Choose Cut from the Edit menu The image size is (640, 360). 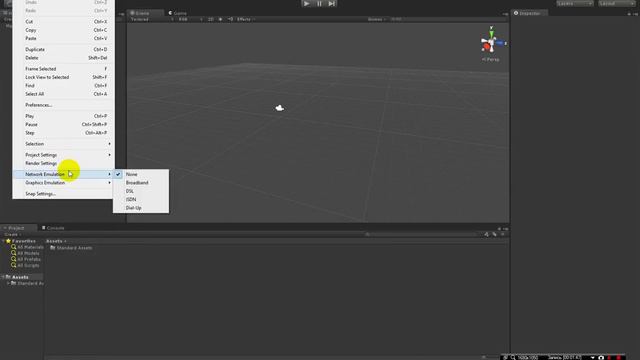[63, 22]
